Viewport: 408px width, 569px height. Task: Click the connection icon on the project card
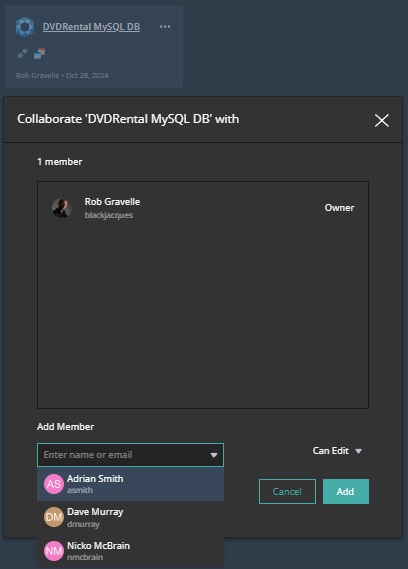pyautogui.click(x=22, y=54)
